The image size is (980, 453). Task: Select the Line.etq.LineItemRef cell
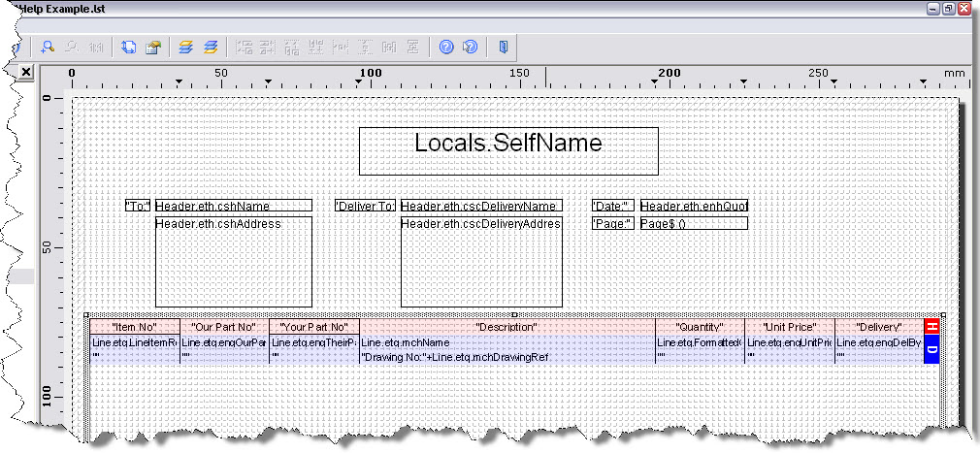pyautogui.click(x=135, y=342)
